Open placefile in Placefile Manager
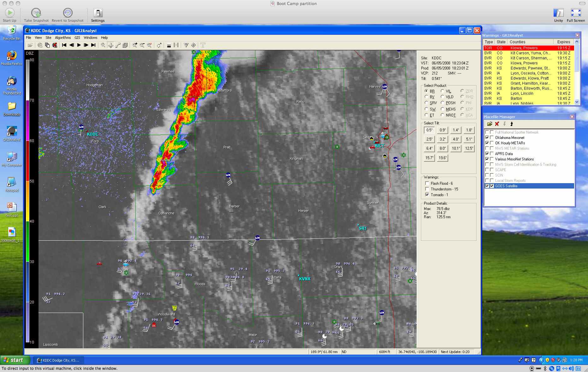The image size is (588, 372). tap(490, 124)
